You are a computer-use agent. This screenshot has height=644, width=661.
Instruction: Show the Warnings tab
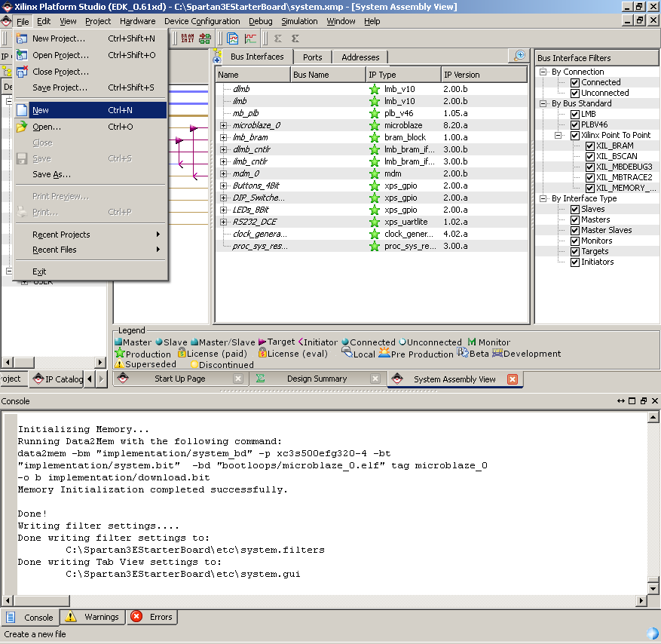point(93,617)
